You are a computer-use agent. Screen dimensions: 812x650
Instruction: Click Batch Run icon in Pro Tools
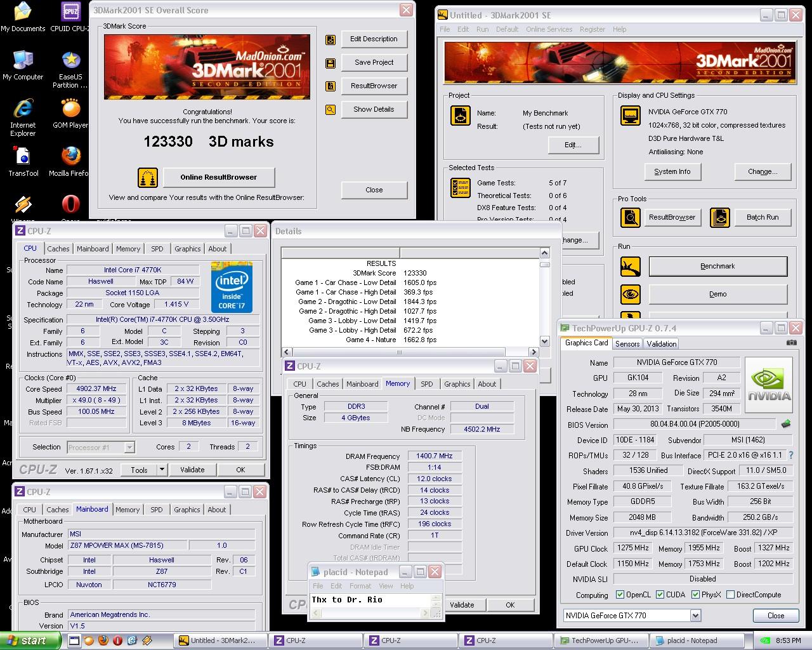(x=720, y=218)
